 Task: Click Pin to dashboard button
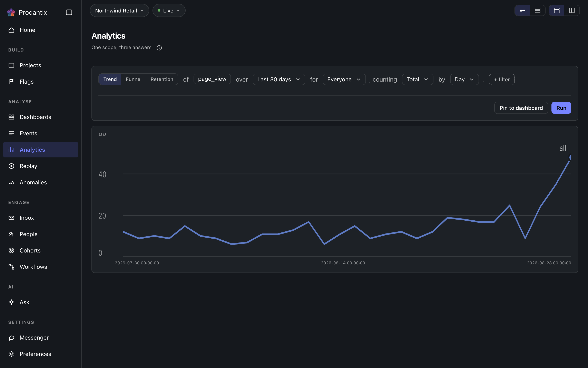(x=521, y=108)
